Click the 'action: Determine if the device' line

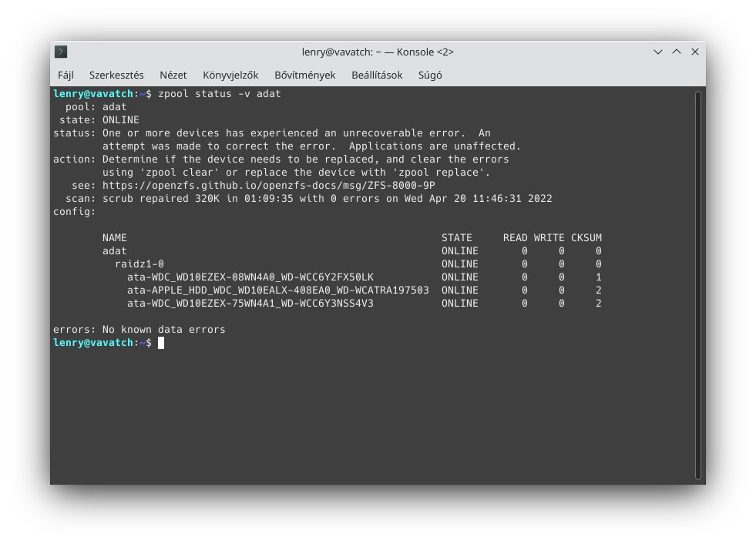pyautogui.click(x=281, y=160)
